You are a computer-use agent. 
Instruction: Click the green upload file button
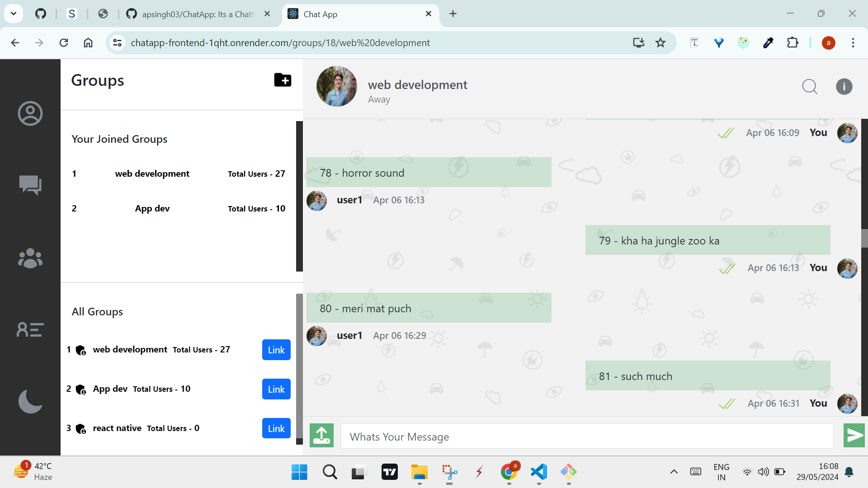321,436
